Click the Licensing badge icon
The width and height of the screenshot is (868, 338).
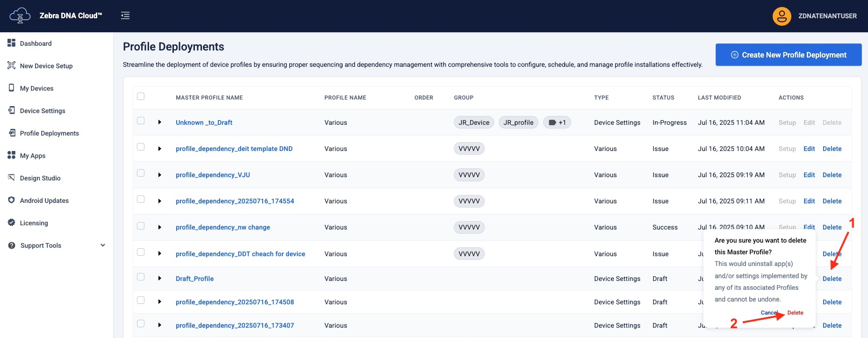tap(12, 223)
